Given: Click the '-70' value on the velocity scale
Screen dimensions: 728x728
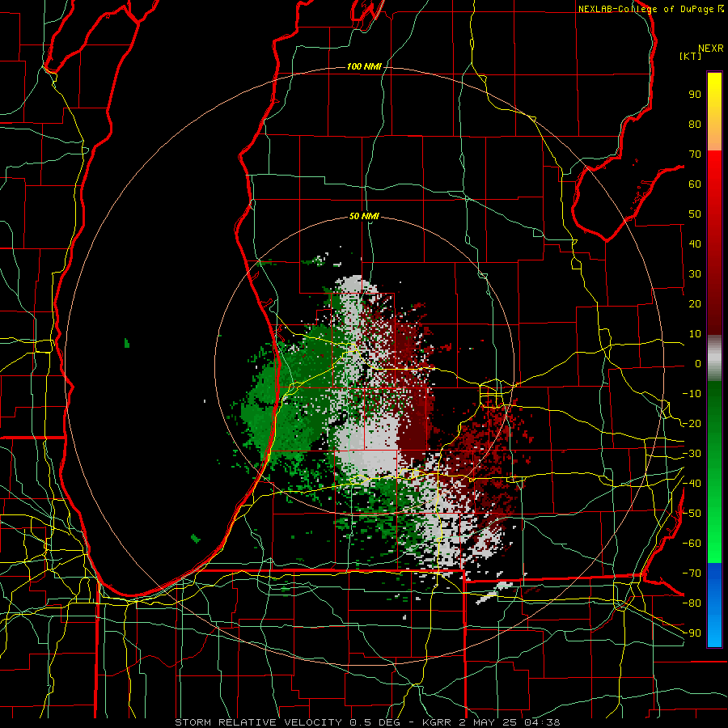Looking at the screenshot, I should pos(692,573).
